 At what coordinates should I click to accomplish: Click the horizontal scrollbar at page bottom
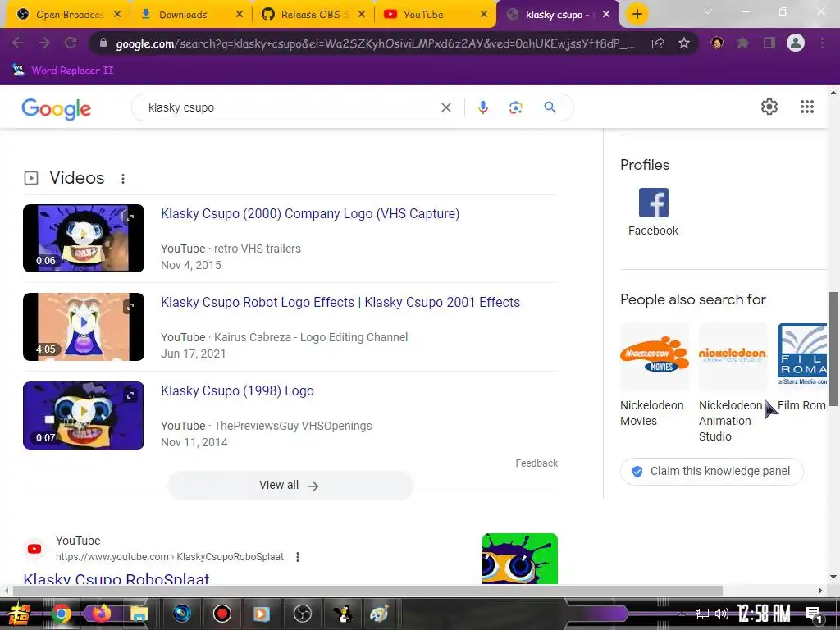pos(367,591)
